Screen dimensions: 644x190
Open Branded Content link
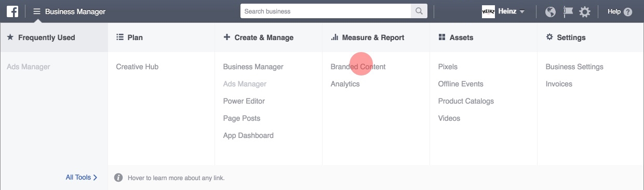coord(358,67)
